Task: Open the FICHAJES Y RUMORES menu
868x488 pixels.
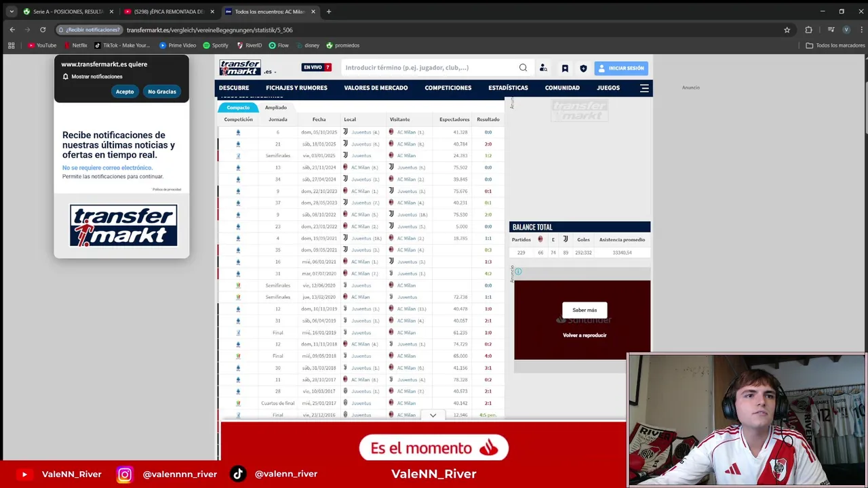Action: [296, 88]
